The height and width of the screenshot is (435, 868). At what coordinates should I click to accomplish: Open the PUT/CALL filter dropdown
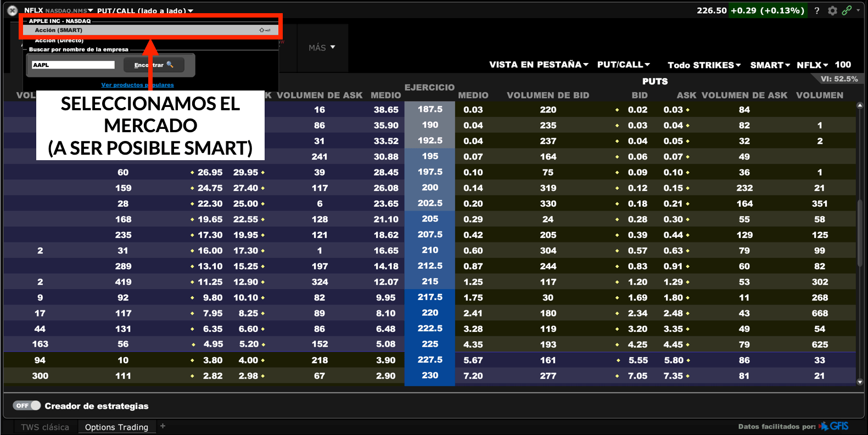[623, 65]
